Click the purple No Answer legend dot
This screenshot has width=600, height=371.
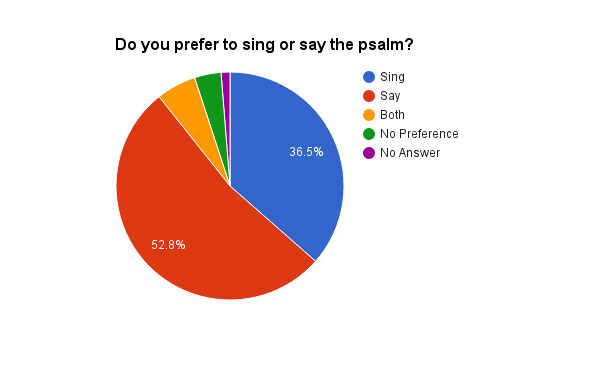[x=369, y=153]
